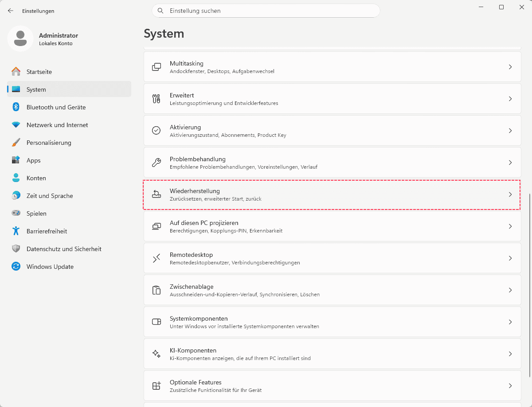
Task: Click 'Aktivierungszustand, Abonnements, Product Key' text
Action: [228, 135]
